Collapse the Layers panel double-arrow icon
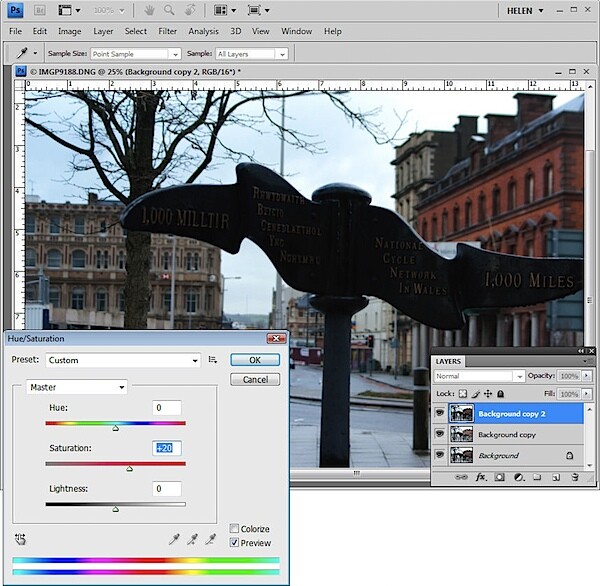Viewport: 600px width, 586px height. [x=582, y=351]
